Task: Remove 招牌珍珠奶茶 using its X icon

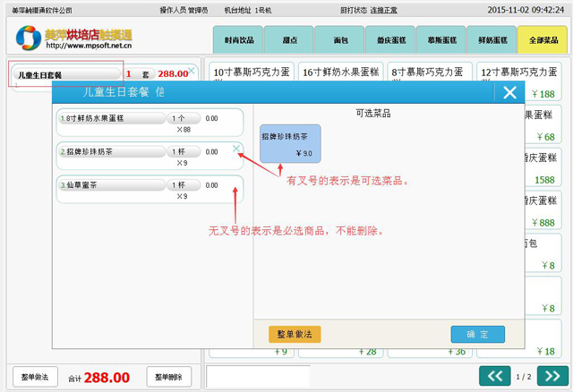Action: click(236, 149)
